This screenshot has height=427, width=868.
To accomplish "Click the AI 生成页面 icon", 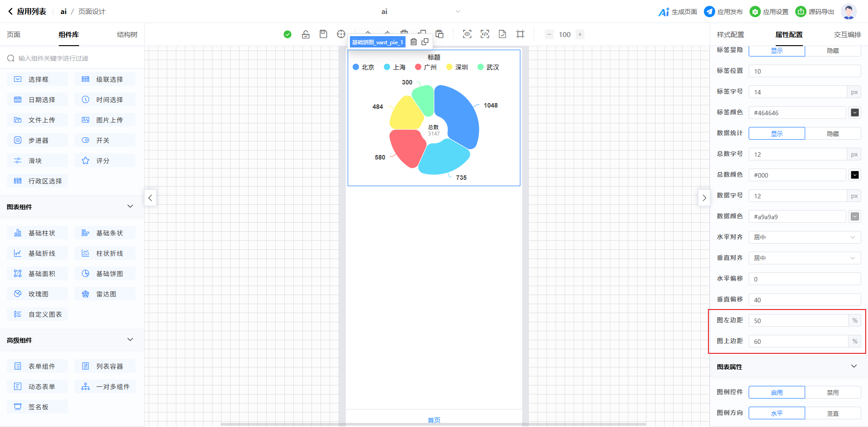I will (663, 12).
